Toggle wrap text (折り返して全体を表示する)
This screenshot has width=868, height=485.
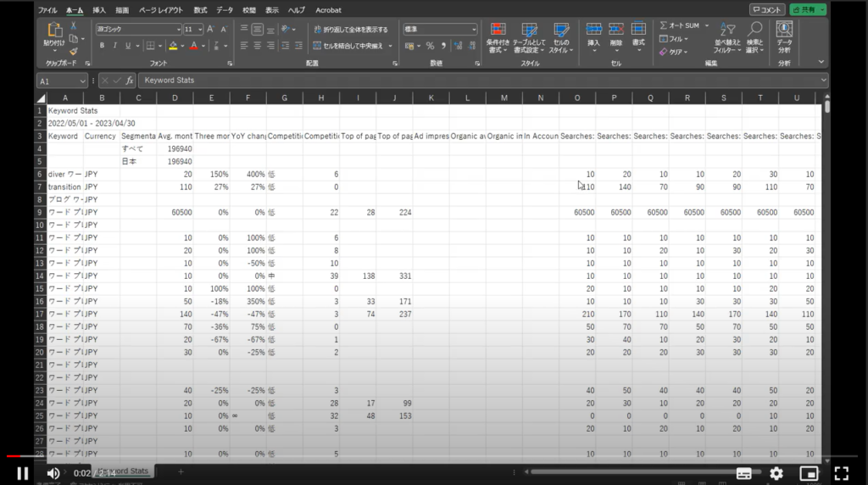(x=349, y=29)
